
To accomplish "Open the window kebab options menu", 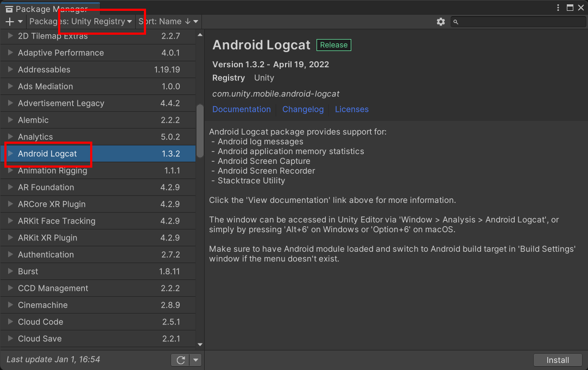I will tap(558, 8).
